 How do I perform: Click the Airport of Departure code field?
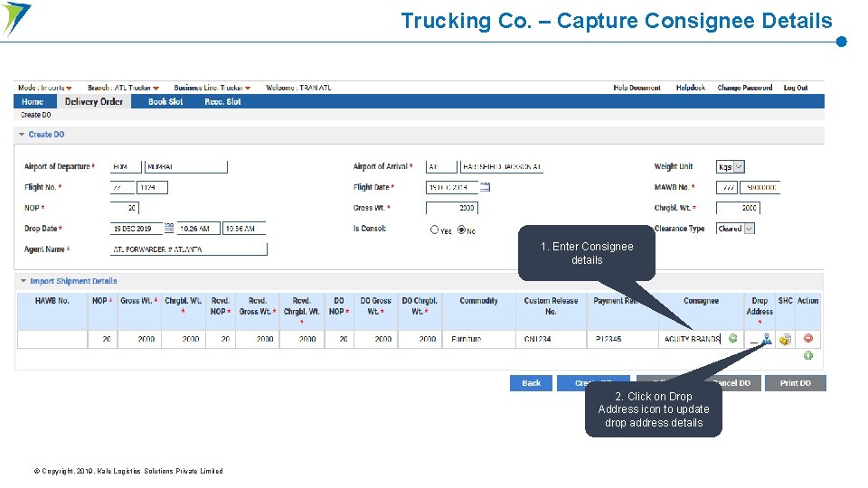127,169
